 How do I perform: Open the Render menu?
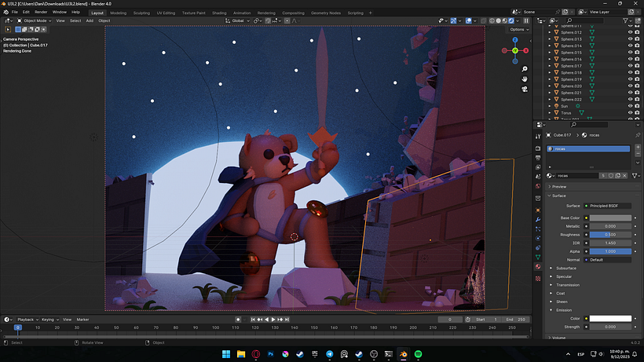point(41,13)
